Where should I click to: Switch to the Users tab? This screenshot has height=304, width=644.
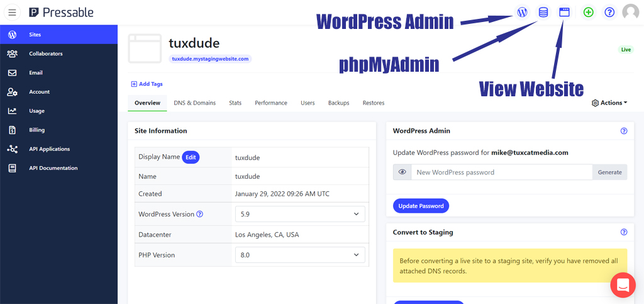308,103
